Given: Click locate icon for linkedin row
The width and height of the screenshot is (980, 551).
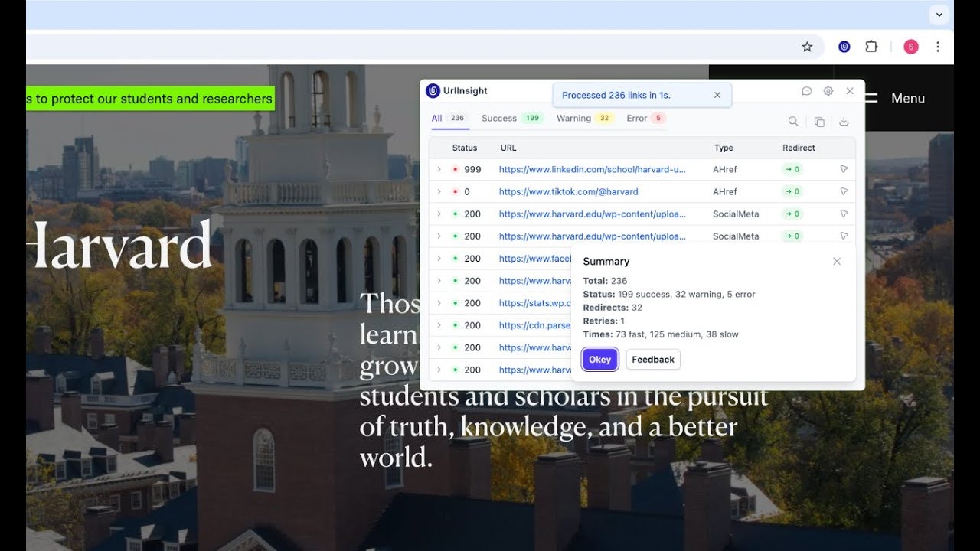Looking at the screenshot, I should click(844, 169).
